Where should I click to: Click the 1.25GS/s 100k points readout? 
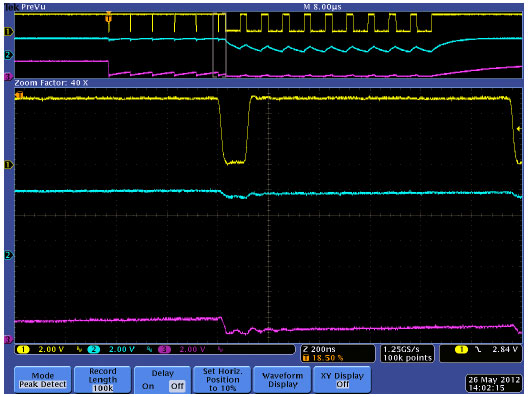[407, 353]
